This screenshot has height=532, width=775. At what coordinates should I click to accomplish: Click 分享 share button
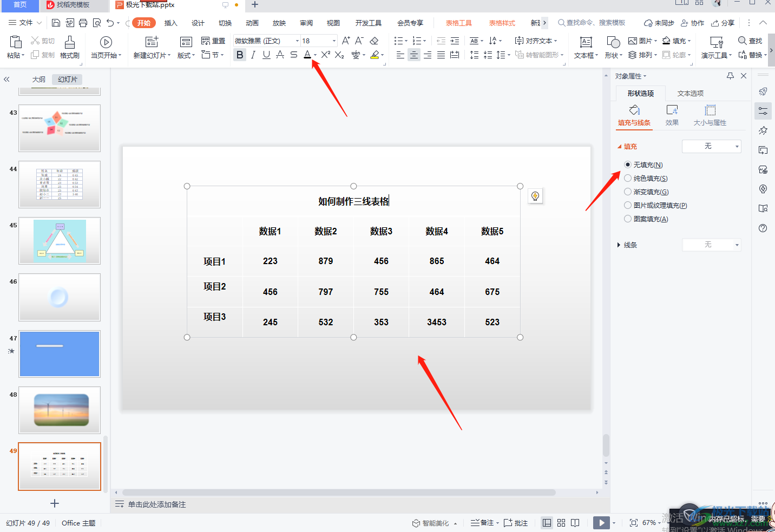(x=723, y=23)
